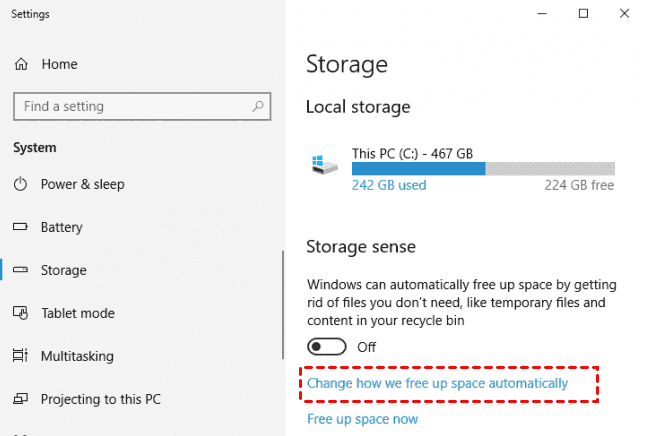Click the Free up space now link
The width and height of the screenshot is (645, 436).
point(362,419)
